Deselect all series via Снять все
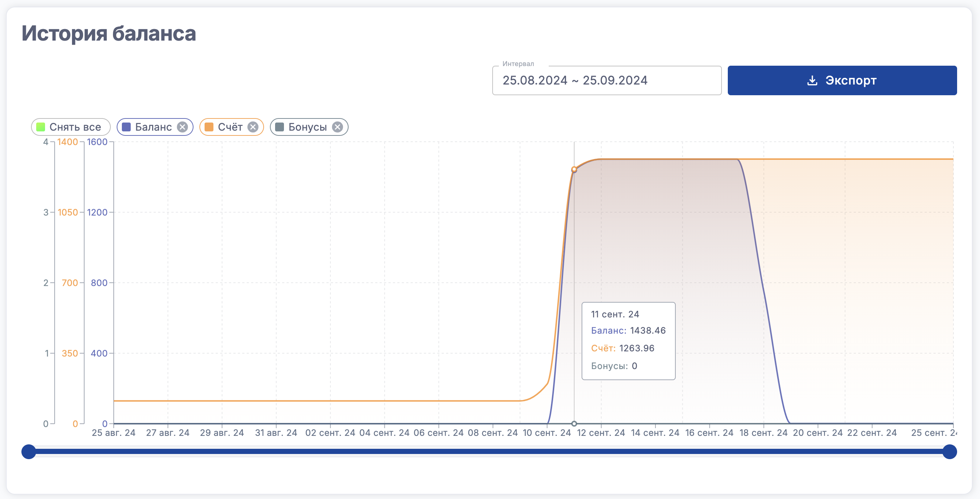980x499 pixels. point(75,127)
